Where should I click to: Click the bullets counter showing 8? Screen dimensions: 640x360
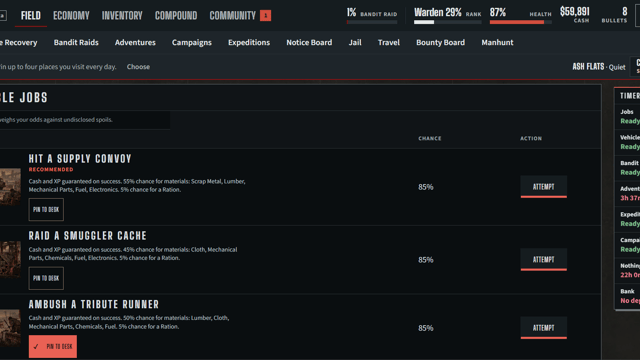pyautogui.click(x=614, y=14)
